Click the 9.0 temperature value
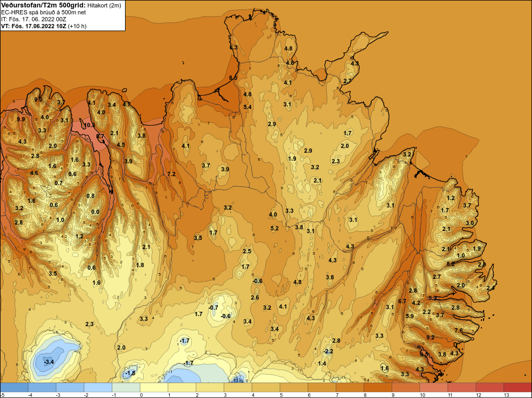The height and width of the screenshot is (398, 532). click(38, 99)
